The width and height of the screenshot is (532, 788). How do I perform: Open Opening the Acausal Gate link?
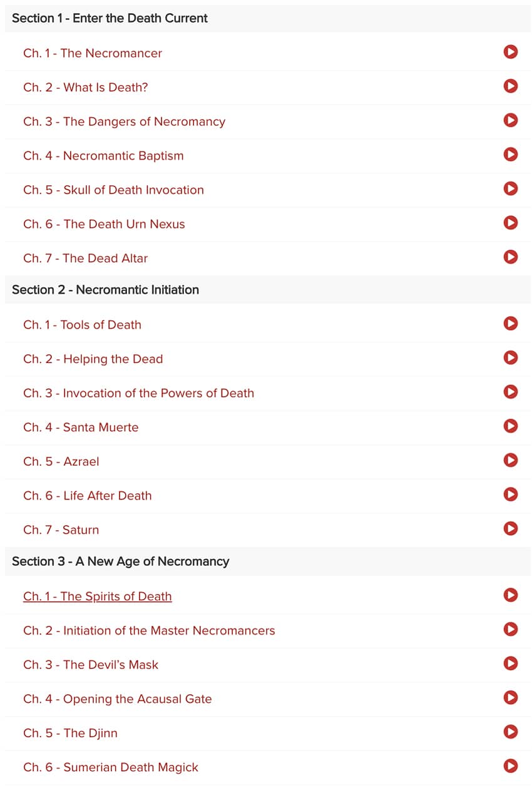[x=118, y=699]
